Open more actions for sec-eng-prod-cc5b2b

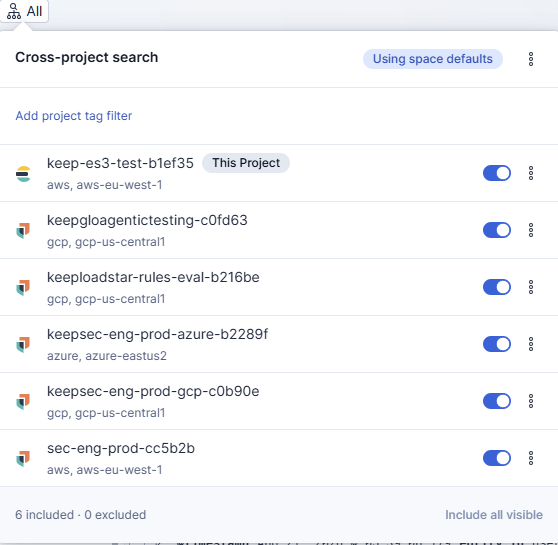click(x=531, y=458)
